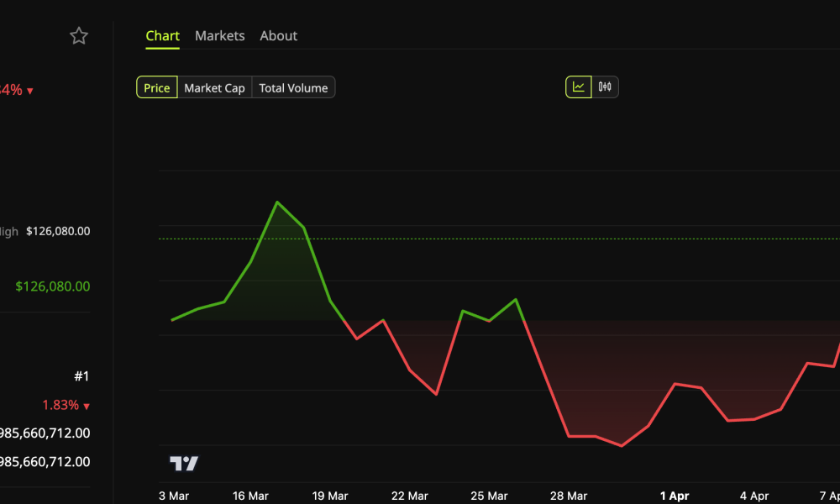Screen dimensions: 840x504
Task: Toggle the Price chart display mode
Action: pos(157,87)
